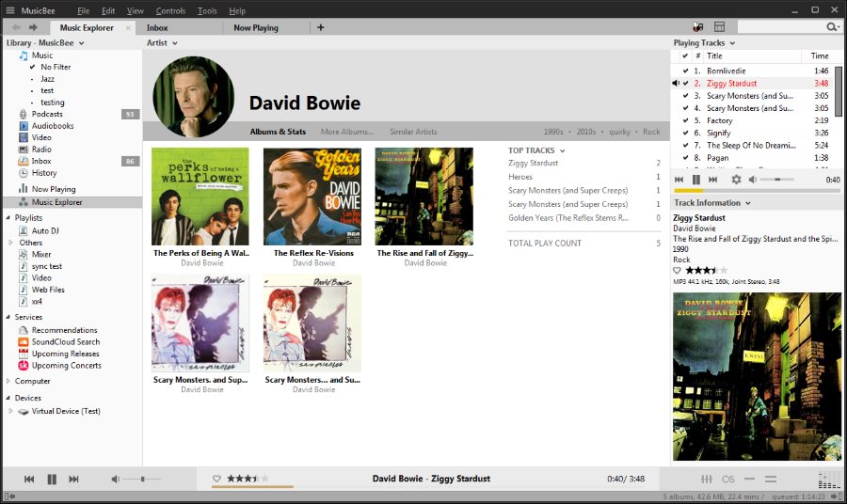Open The Reflex Re-Visions album cover
Image resolution: width=847 pixels, height=504 pixels.
[312, 197]
